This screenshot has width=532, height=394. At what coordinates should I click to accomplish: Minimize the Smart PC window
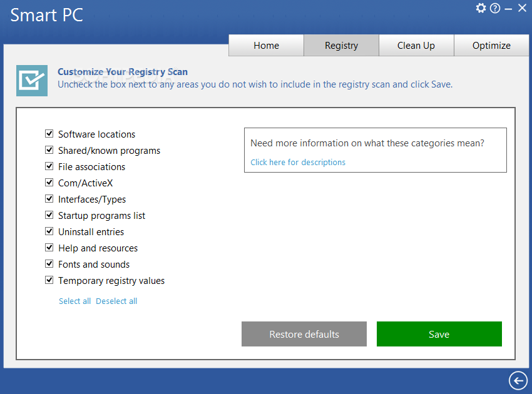(508, 9)
